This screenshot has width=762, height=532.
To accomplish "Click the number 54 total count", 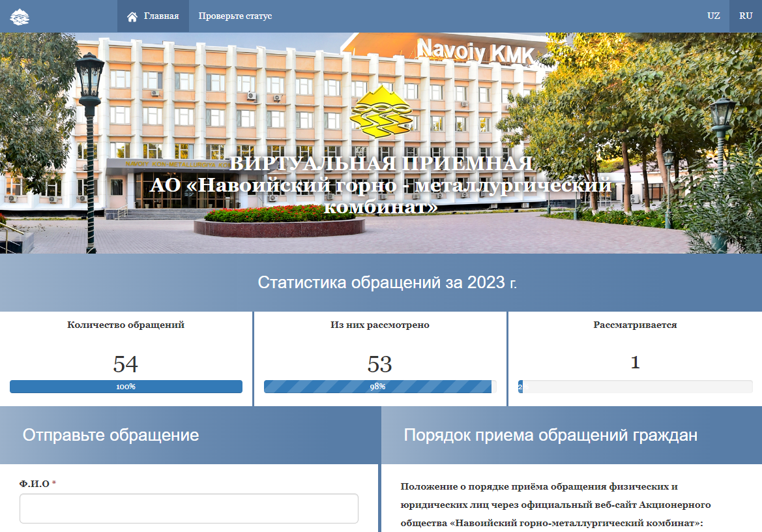I will tap(126, 364).
